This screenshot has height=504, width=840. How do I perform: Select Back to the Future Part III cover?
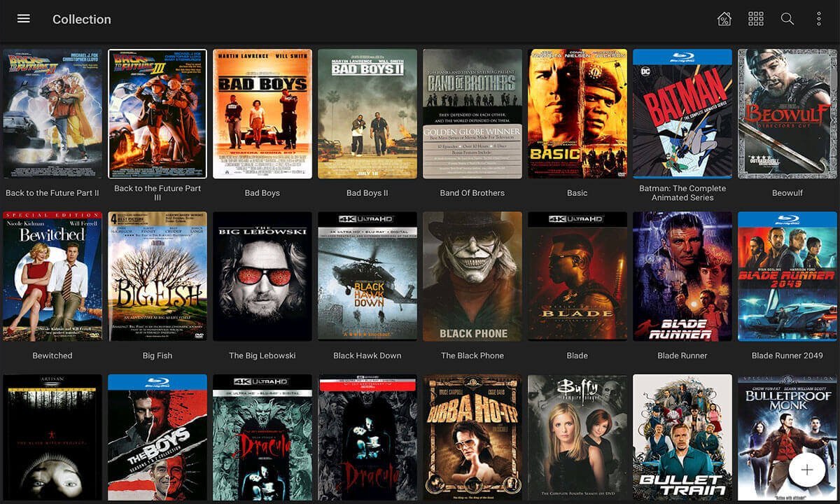click(x=157, y=113)
